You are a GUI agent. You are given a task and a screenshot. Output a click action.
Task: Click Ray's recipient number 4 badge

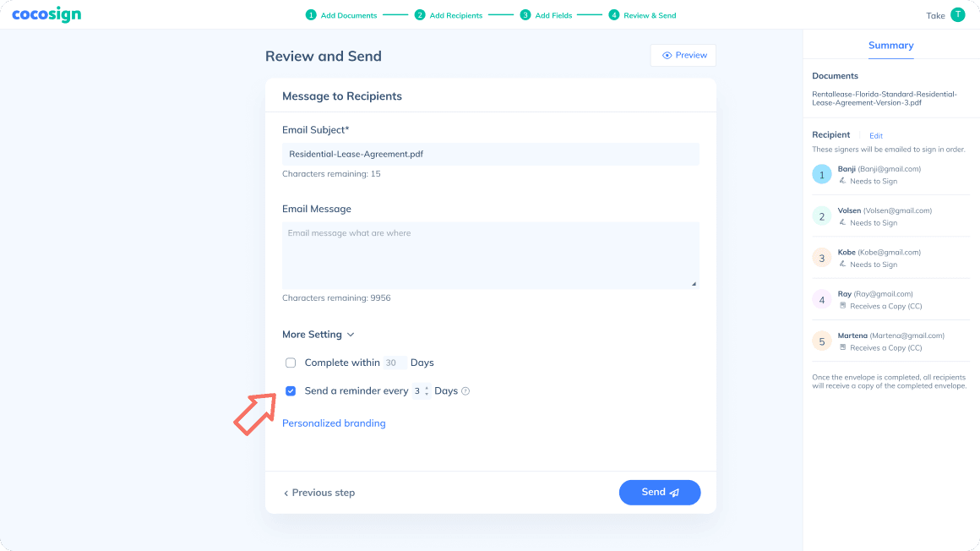821,299
